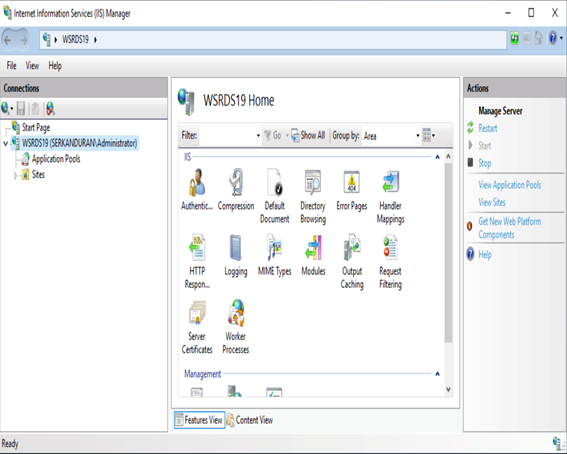Collapse the IS section group
This screenshot has width=567, height=454.
(437, 157)
